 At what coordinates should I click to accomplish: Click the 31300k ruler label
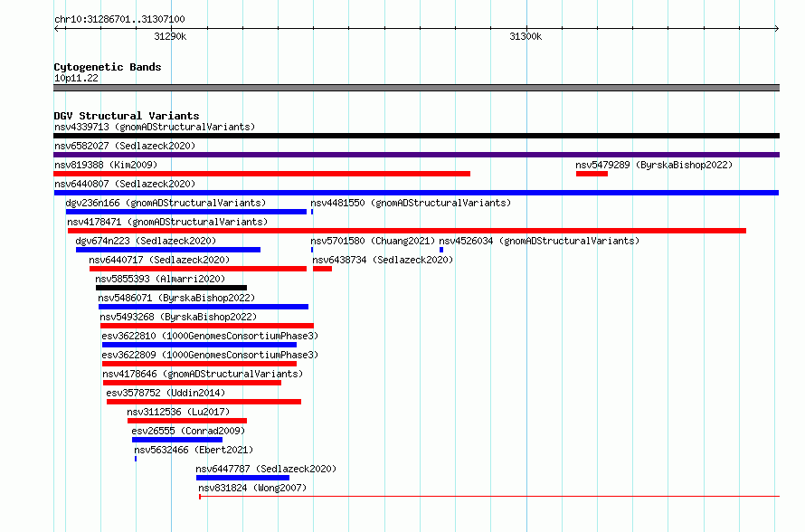[526, 36]
